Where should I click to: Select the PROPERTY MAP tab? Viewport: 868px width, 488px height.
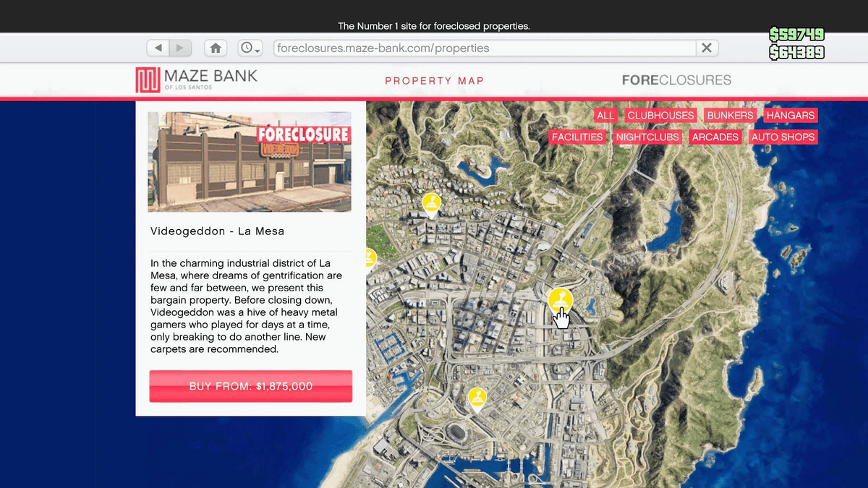point(434,80)
